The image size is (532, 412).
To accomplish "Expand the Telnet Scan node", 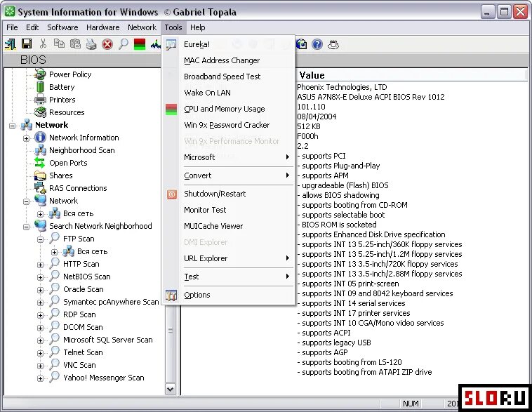I will click(x=40, y=353).
